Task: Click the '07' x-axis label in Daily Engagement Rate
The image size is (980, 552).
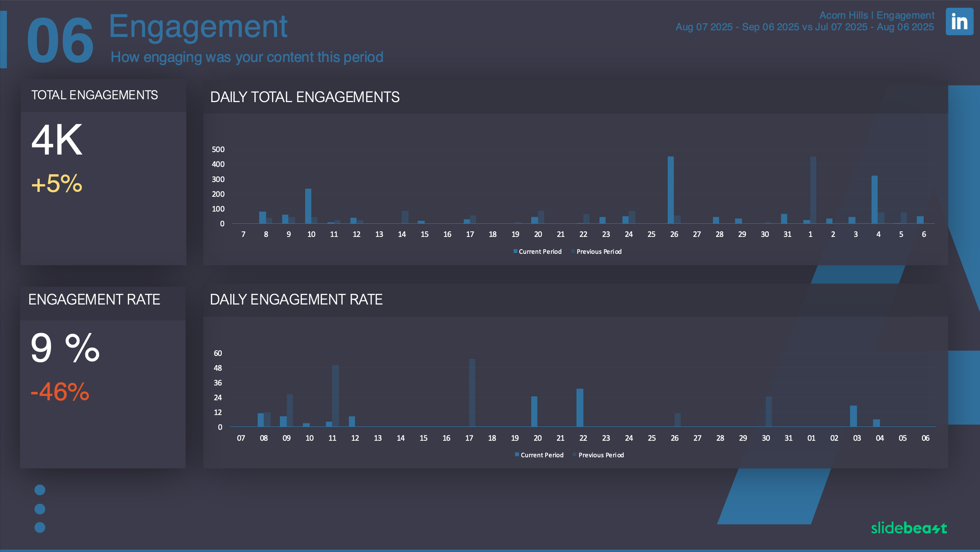Action: [x=241, y=438]
